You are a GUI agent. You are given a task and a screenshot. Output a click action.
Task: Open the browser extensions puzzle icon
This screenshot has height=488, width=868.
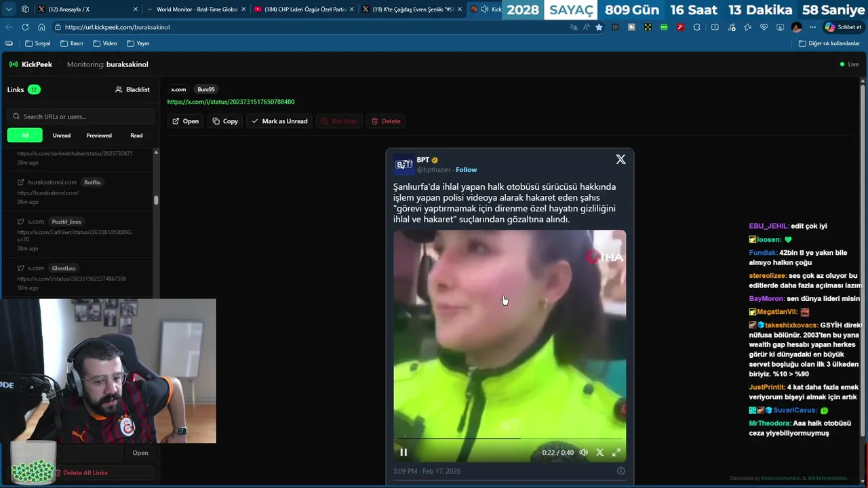point(696,27)
